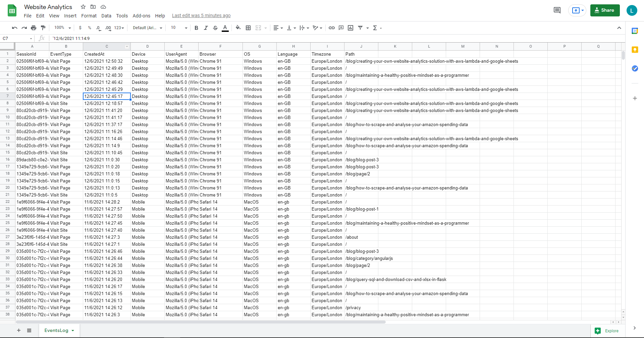Open the zoom level dropdown

(62, 28)
